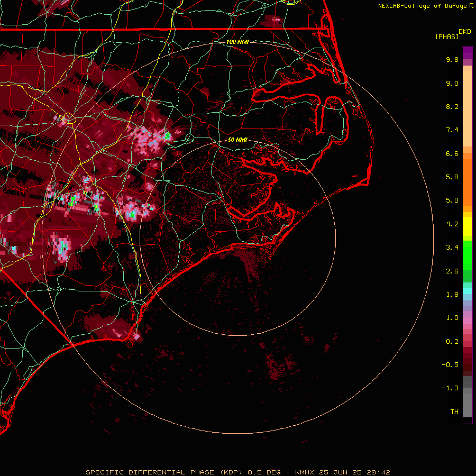The width and height of the screenshot is (476, 476).
Task: Click the 5.0 scale label
Action: coord(452,200)
